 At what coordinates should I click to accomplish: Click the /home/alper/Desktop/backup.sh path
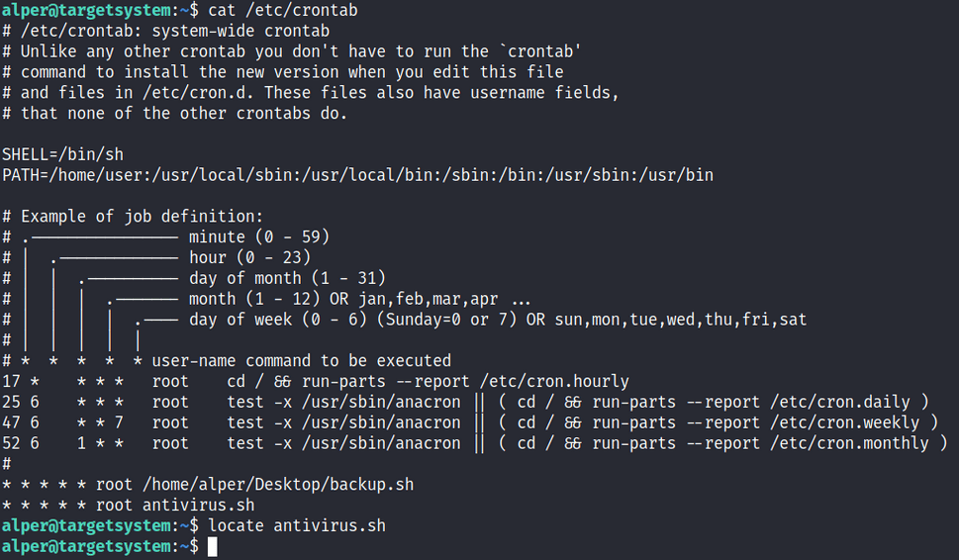click(x=278, y=485)
